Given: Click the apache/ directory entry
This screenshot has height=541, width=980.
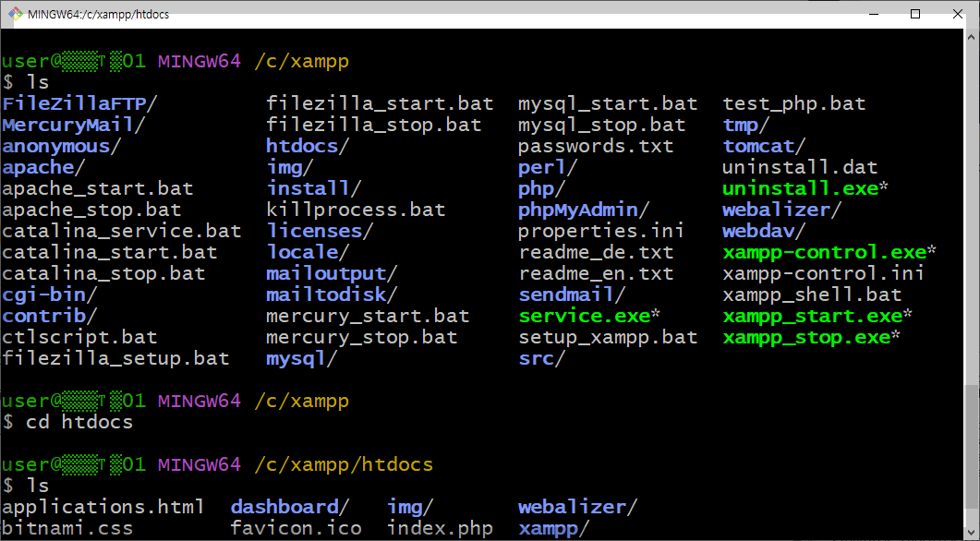Looking at the screenshot, I should click(43, 167).
